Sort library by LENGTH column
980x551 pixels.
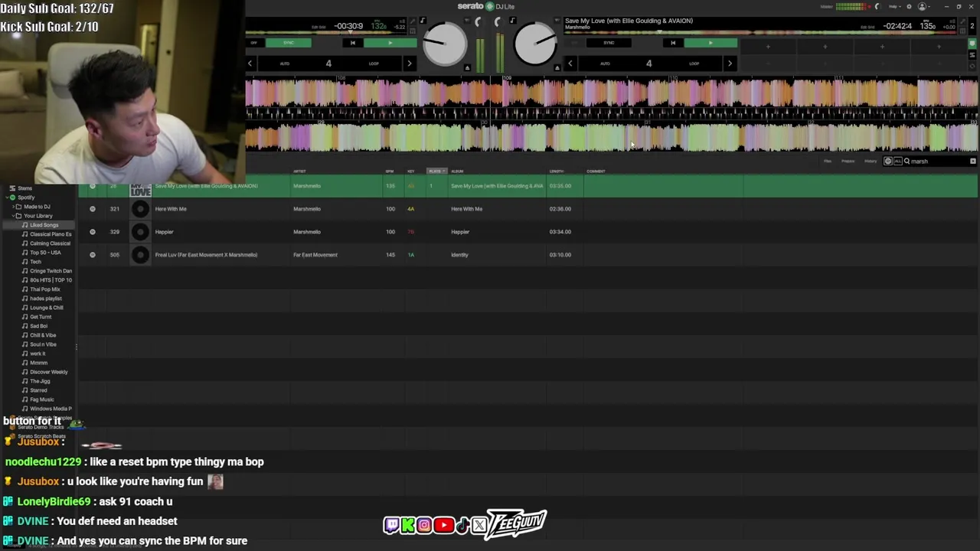(x=557, y=171)
